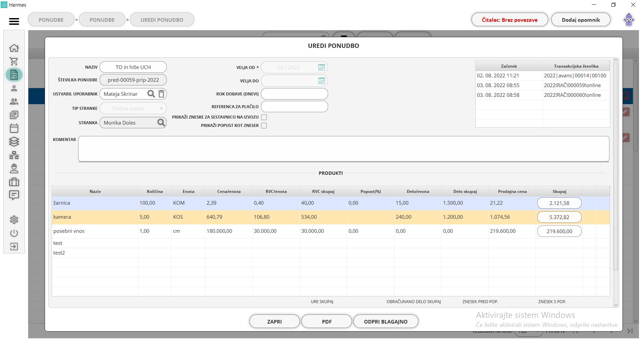The image size is (644, 345).
Task: Open the hamburger menu icon
Action: (x=14, y=21)
